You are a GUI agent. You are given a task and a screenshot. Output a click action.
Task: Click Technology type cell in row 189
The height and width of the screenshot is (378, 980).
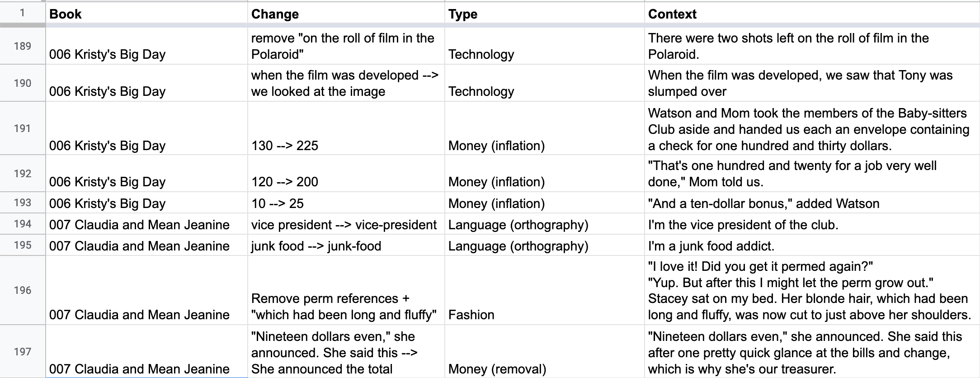[544, 46]
